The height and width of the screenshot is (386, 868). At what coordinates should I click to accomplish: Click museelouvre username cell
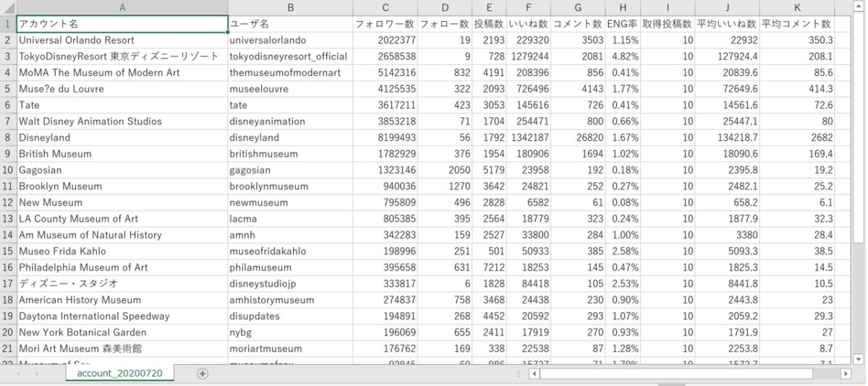pyautogui.click(x=290, y=89)
